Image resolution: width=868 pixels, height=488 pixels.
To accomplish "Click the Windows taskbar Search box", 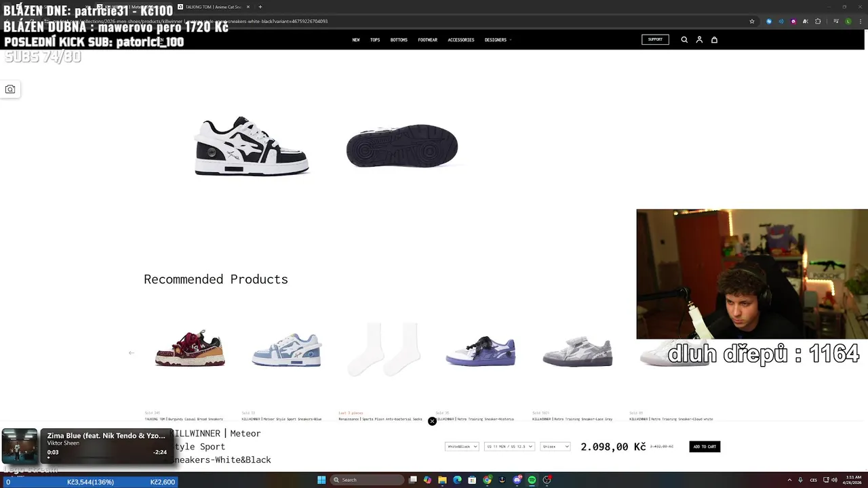I will pos(367,480).
